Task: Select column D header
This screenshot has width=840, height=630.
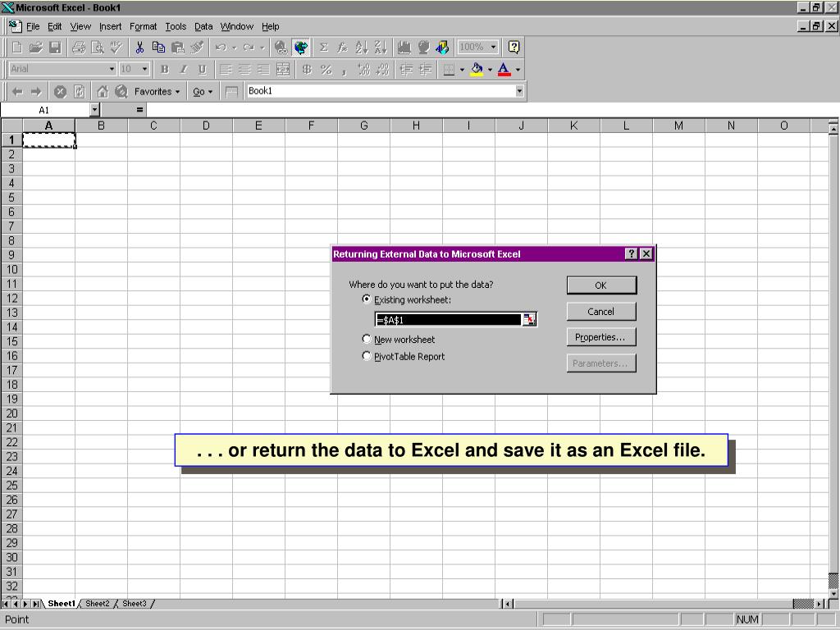Action: tap(206, 126)
